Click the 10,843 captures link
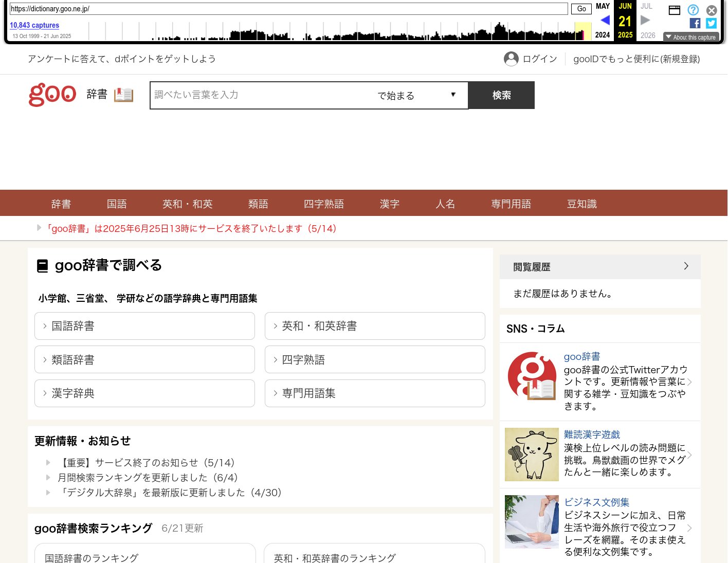Image resolution: width=728 pixels, height=563 pixels. tap(34, 25)
